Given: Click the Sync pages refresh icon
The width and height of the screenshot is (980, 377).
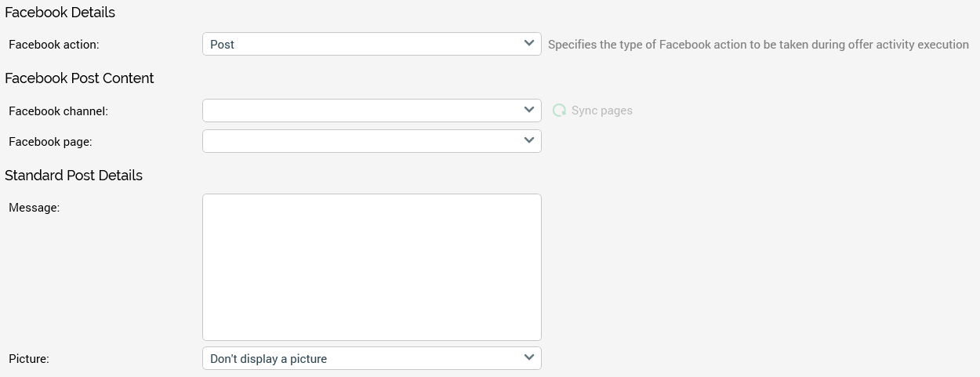Looking at the screenshot, I should coord(559,111).
